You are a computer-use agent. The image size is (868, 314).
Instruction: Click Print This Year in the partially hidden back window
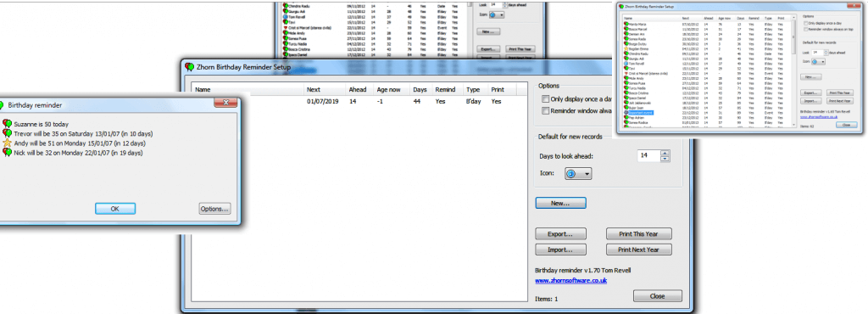520,48
